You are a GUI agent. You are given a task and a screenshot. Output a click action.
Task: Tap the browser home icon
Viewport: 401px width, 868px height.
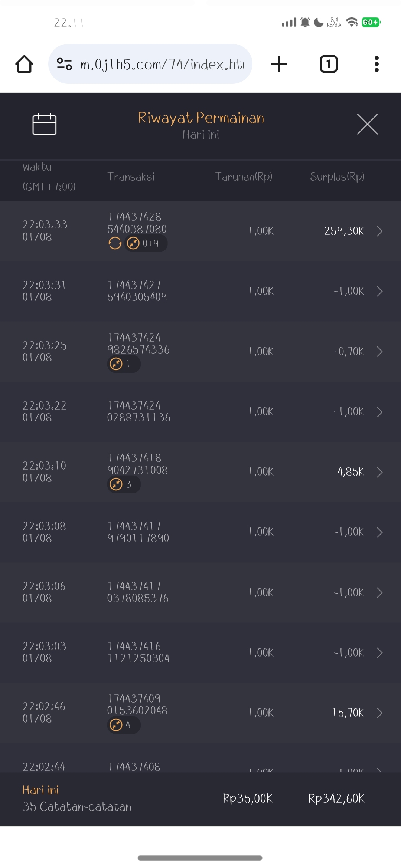tap(25, 64)
